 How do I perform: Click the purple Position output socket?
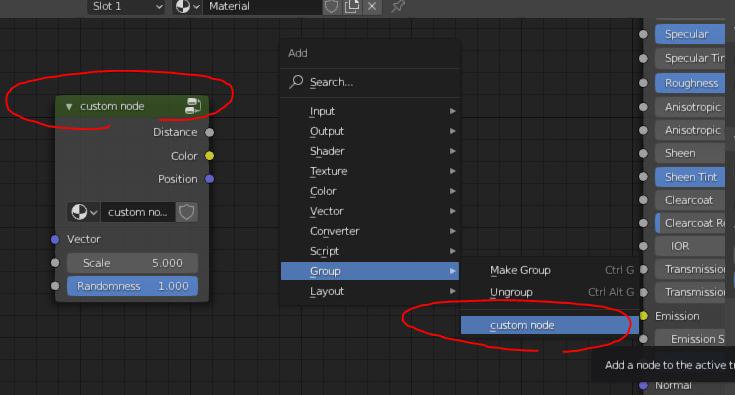pos(210,179)
